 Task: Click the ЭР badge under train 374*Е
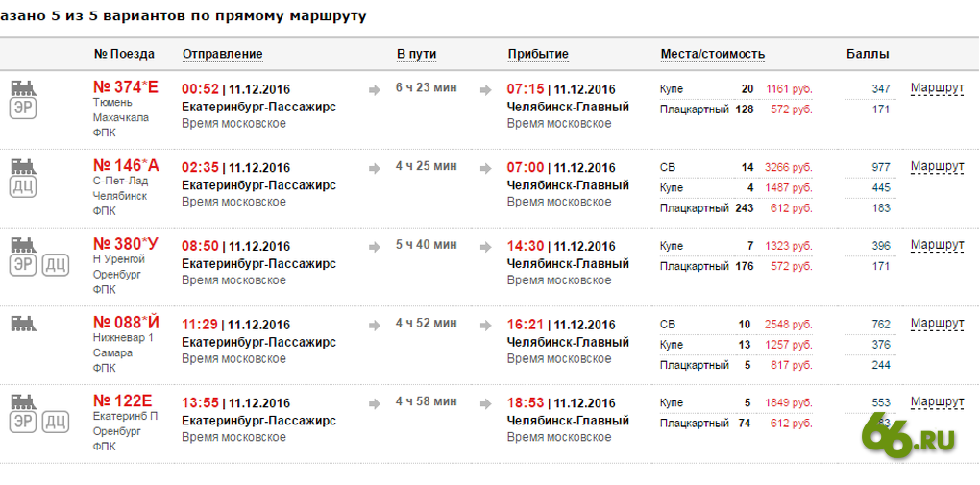point(23,109)
